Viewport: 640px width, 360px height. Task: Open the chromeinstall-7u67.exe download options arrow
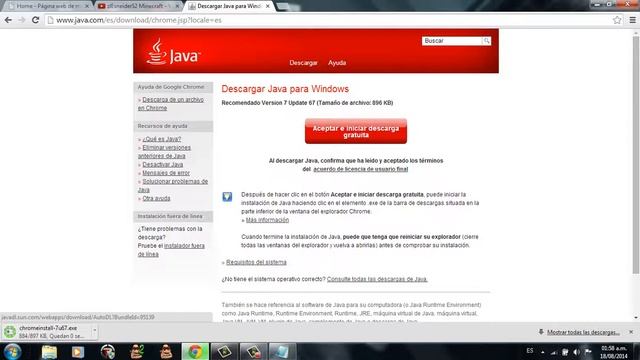click(x=94, y=330)
